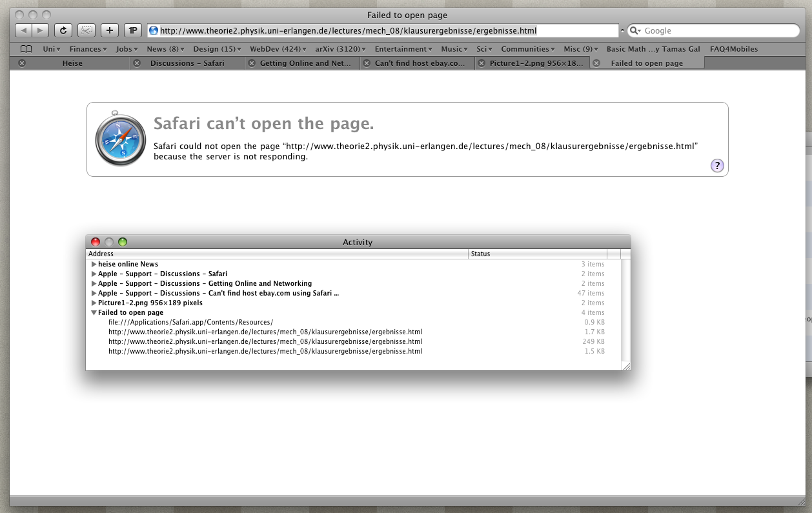812x513 pixels.
Task: Click the question mark help button
Action: [x=717, y=166]
